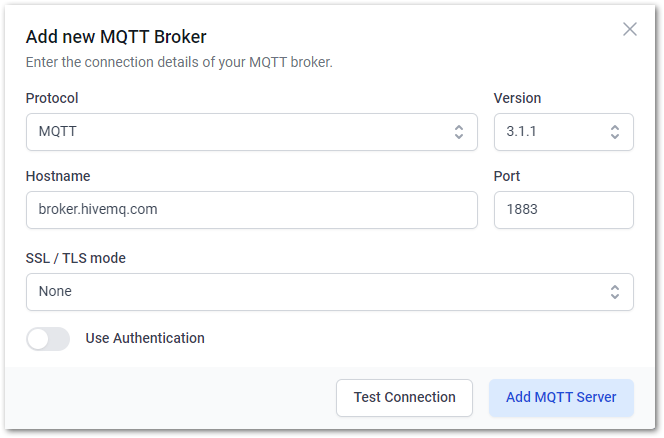Click the chevron icon in SSL / TLS mode field
This screenshot has width=664, height=438.
coord(615,292)
